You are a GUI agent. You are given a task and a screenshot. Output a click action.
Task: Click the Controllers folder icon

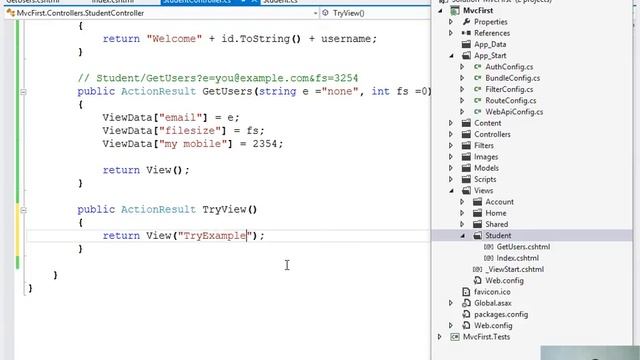pos(466,134)
